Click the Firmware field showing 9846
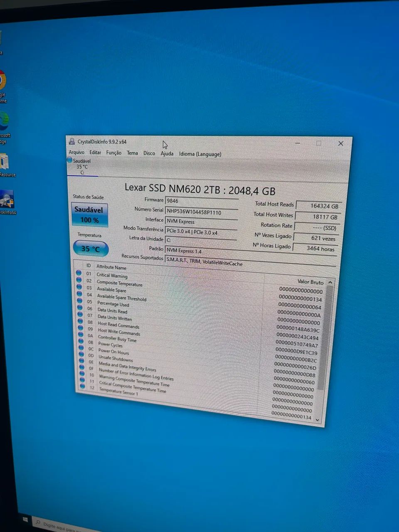This screenshot has width=399, height=532. coord(202,201)
